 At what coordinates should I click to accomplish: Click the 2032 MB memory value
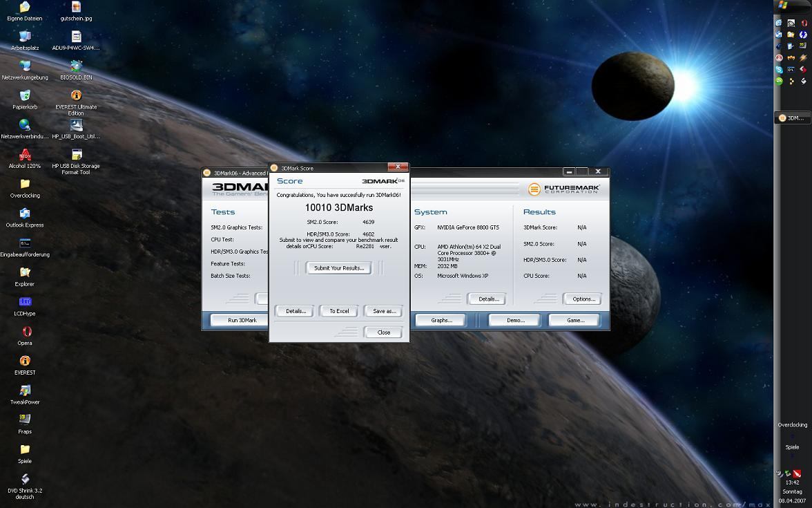point(447,266)
